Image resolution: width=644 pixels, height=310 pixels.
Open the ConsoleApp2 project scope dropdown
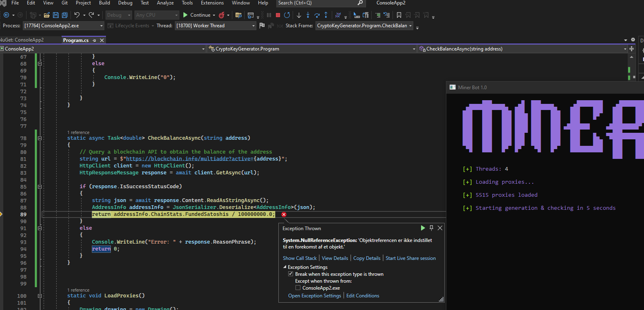pyautogui.click(x=103, y=49)
